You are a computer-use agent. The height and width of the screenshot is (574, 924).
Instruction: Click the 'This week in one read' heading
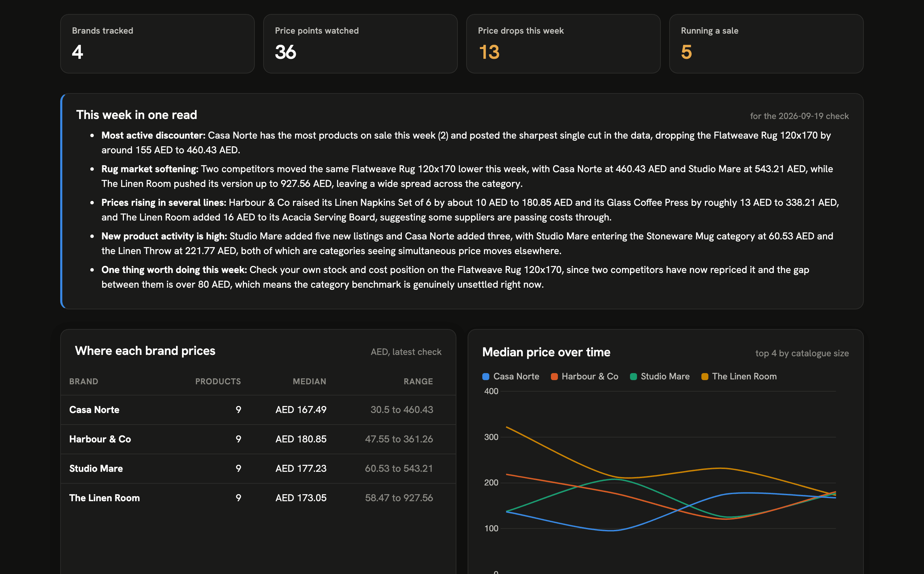click(136, 115)
